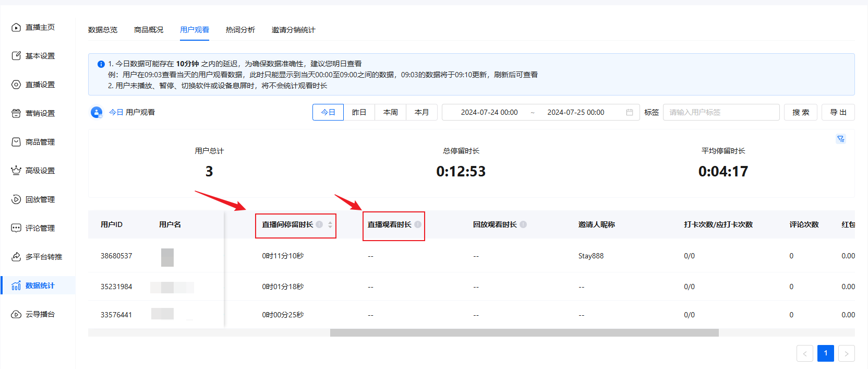
Task: Click the calendar icon in the date range picker
Action: pyautogui.click(x=629, y=112)
